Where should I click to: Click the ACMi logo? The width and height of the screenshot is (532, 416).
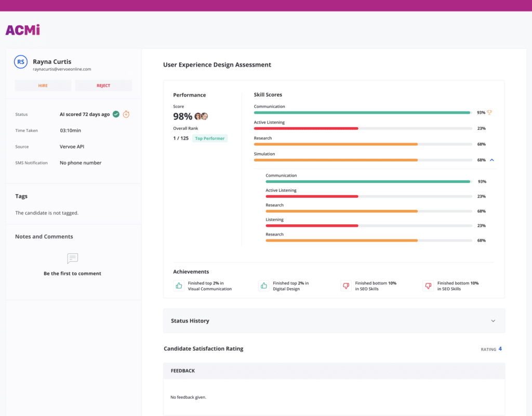pos(23,30)
